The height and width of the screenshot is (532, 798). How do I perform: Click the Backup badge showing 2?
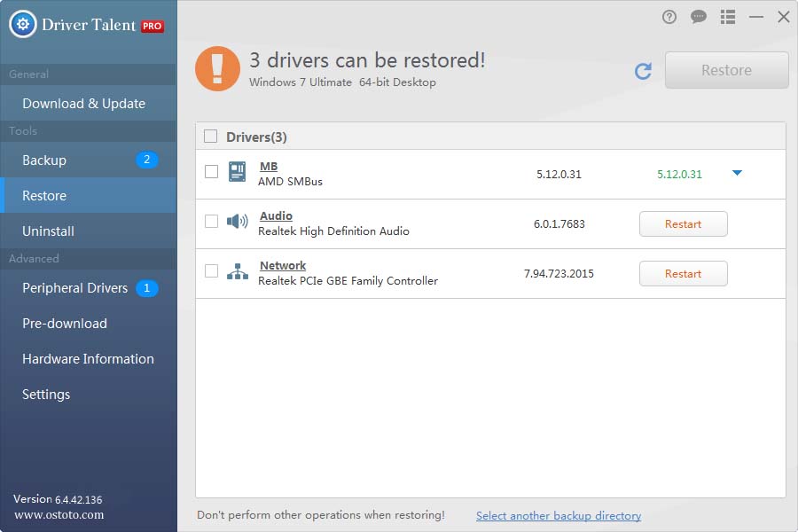[146, 160]
